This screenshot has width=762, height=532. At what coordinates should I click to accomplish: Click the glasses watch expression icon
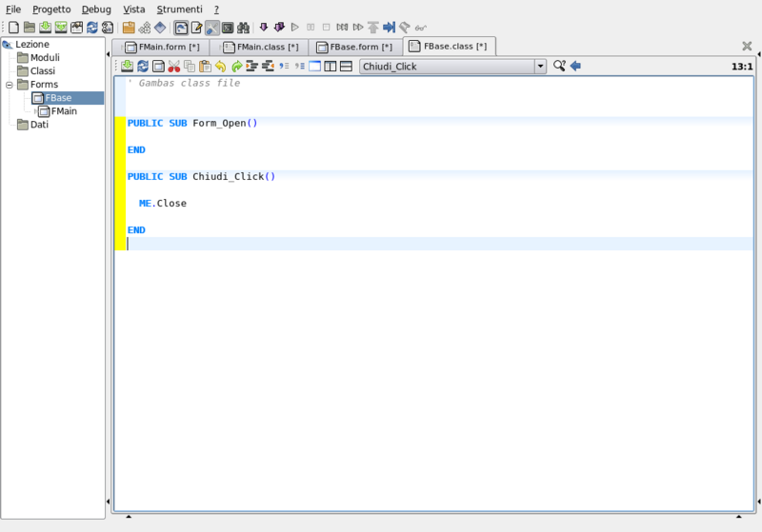click(420, 28)
